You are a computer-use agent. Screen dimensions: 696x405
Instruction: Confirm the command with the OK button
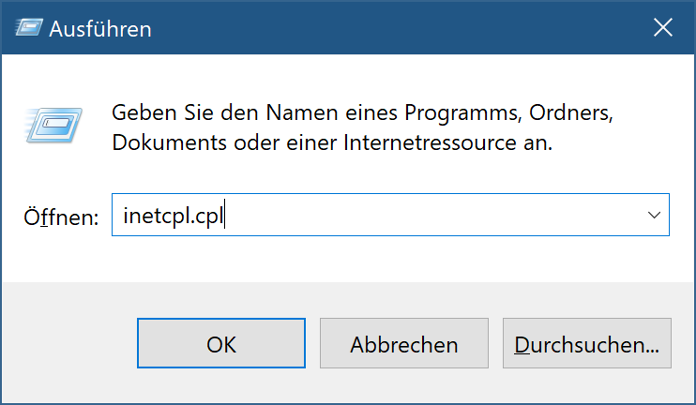pyautogui.click(x=221, y=343)
